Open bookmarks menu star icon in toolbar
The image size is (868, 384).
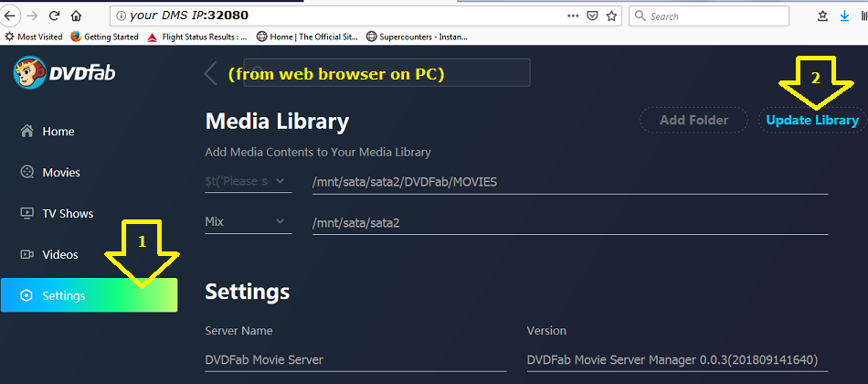pyautogui.click(x=823, y=16)
